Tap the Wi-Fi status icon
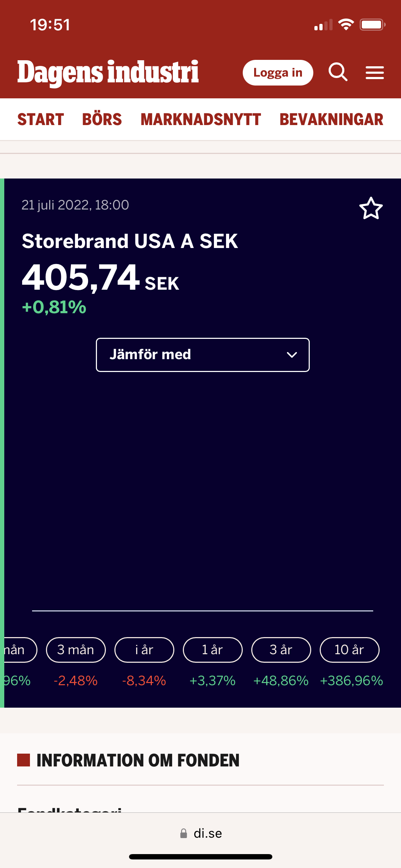Screen dimensions: 401x868 point(346,25)
